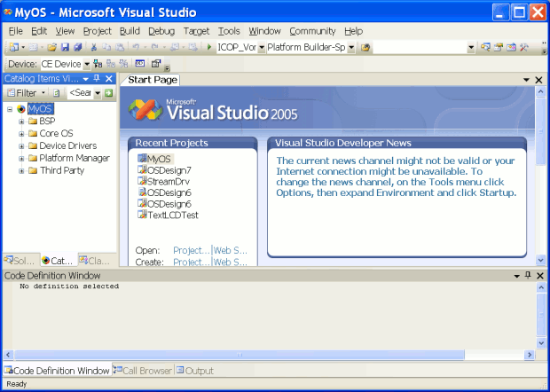The height and width of the screenshot is (392, 550).
Task: Click the New Project toolbar icon
Action: click(x=13, y=47)
